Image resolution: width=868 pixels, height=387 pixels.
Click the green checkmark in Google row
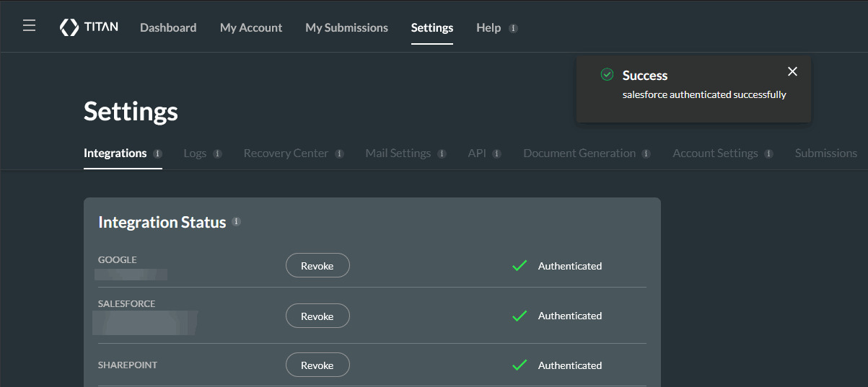(519, 266)
